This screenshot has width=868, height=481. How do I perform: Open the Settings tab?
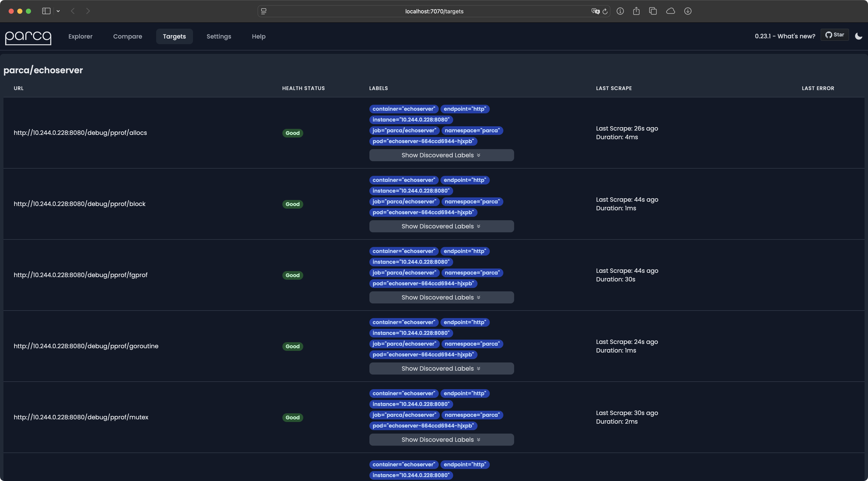(219, 36)
